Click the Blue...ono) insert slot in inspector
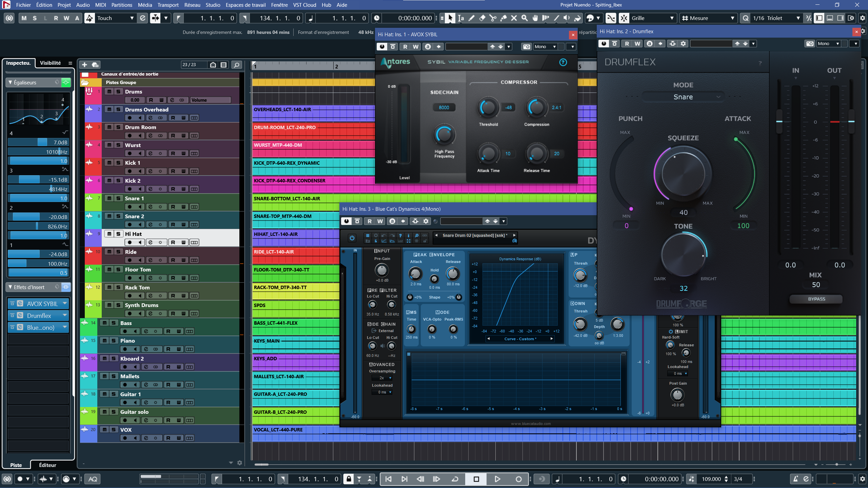Viewport: 868px width, 488px height. point(38,327)
